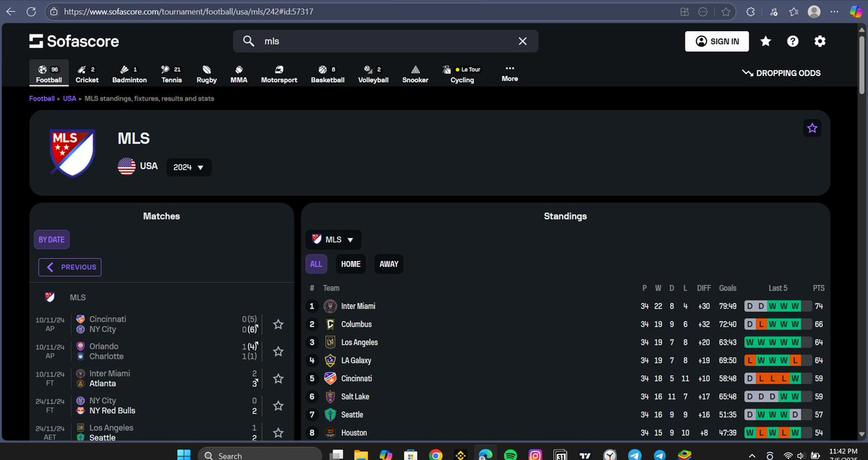
Task: Open the 2024 season dropdown
Action: point(189,167)
